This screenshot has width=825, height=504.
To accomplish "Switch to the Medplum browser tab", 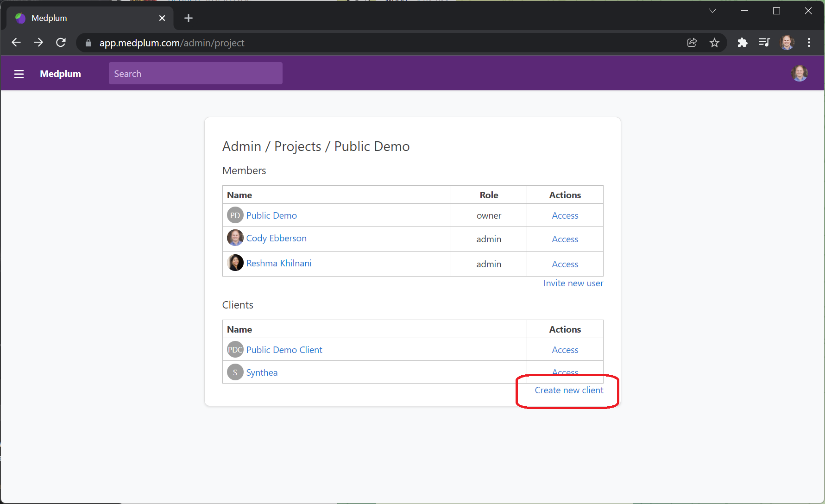I will point(69,18).
